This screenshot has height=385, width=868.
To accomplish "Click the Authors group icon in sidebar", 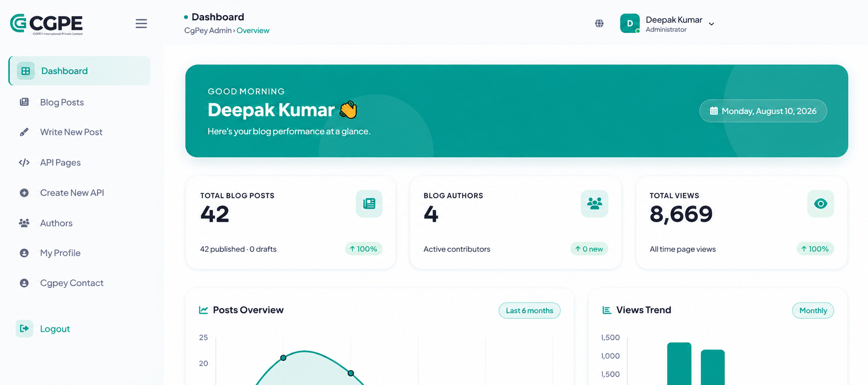I will click(x=24, y=223).
